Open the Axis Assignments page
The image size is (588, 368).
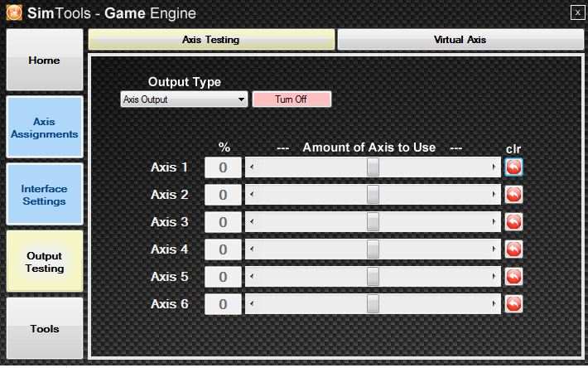tap(45, 127)
